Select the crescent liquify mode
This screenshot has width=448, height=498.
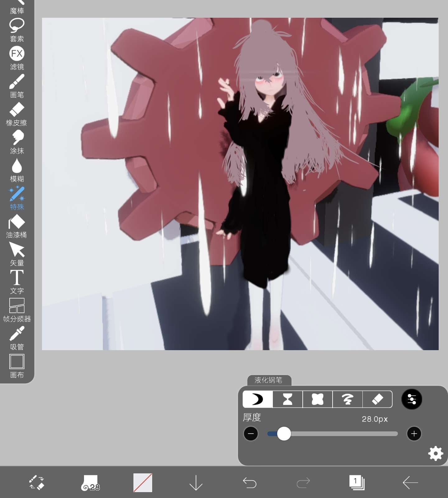(257, 399)
